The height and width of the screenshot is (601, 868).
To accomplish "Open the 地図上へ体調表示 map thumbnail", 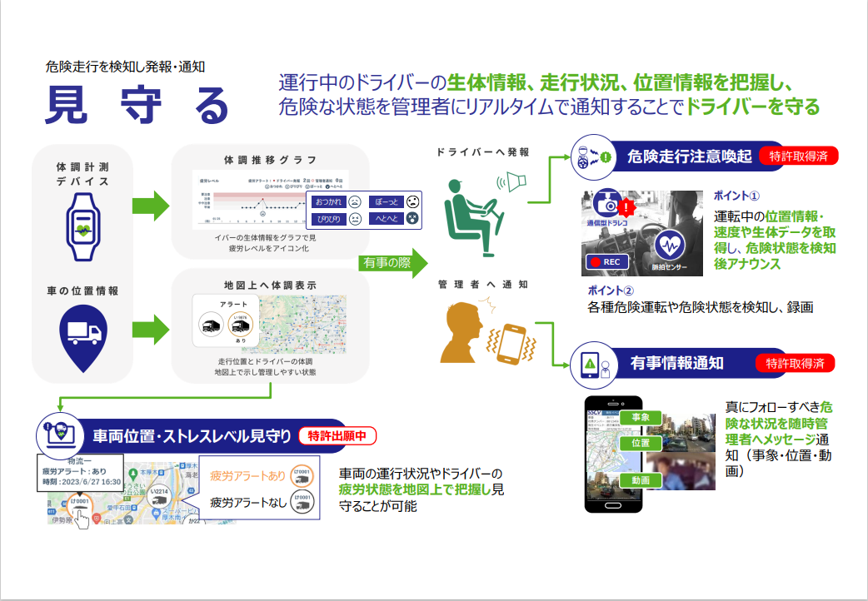I will click(303, 326).
